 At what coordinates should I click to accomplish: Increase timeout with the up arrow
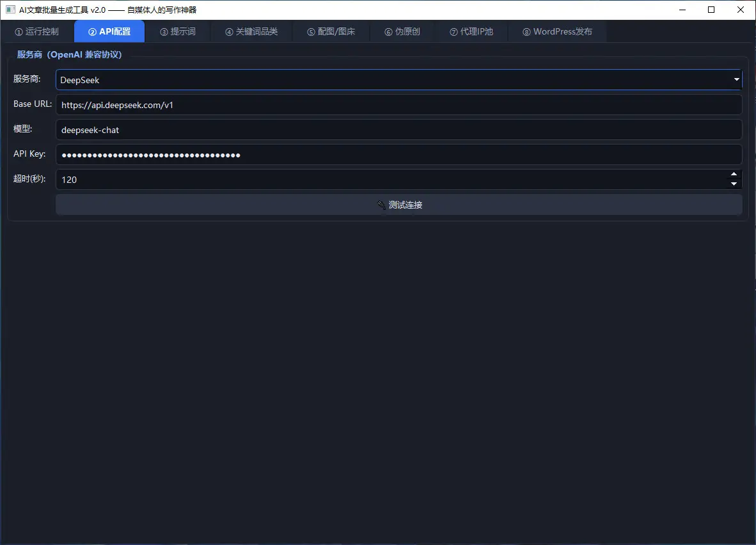(x=734, y=174)
